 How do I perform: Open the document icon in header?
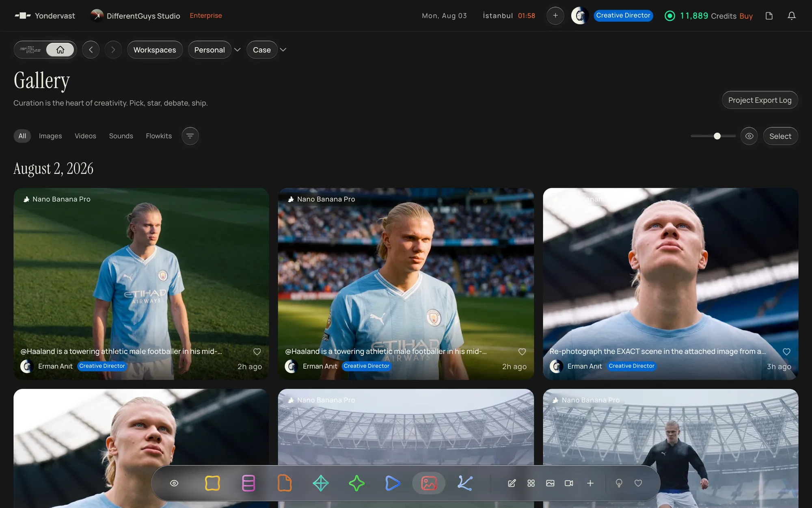pos(769,15)
